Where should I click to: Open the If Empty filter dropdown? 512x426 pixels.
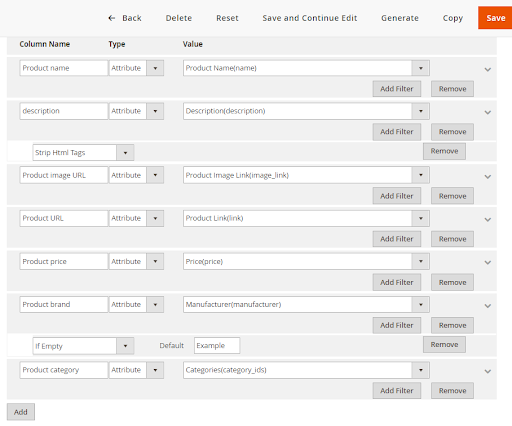tap(83, 346)
